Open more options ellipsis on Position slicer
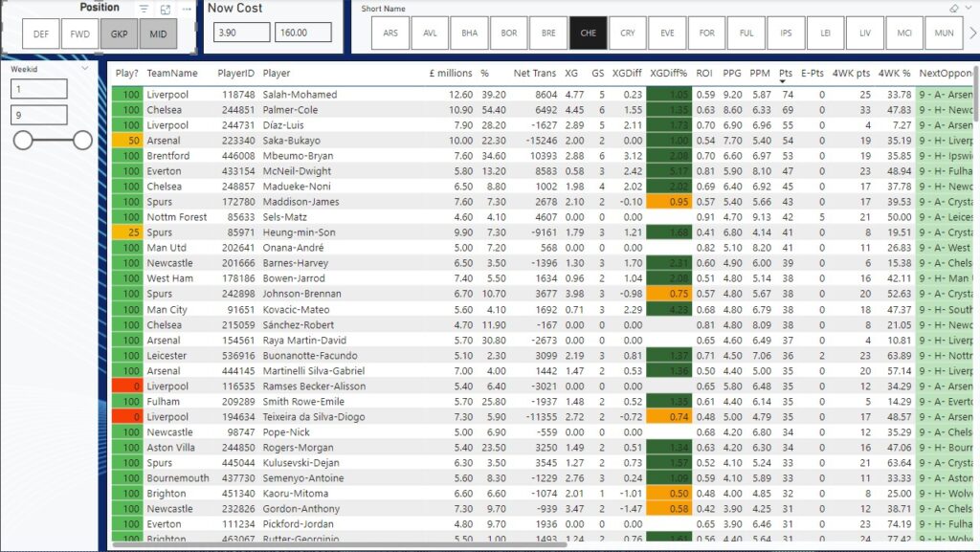The height and width of the screenshot is (552, 980). point(187,9)
